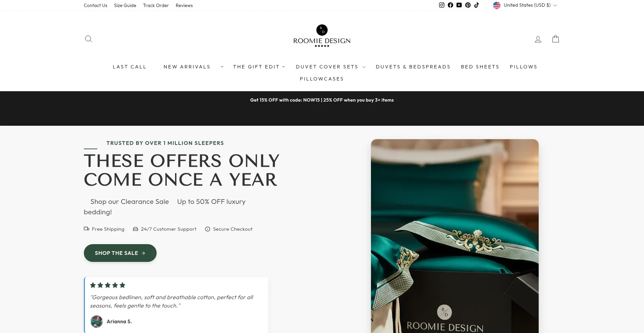The image size is (644, 333).
Task: Visit the Facebook page icon
Action: point(450,5)
